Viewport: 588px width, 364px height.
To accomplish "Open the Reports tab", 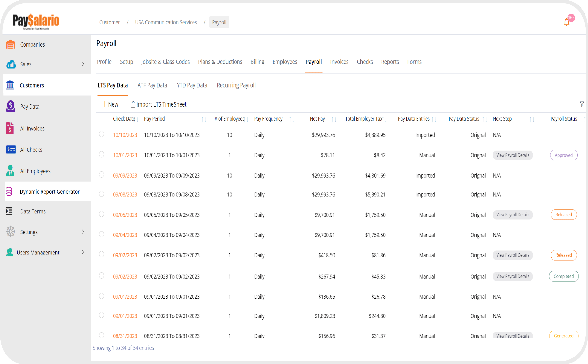I will pyautogui.click(x=390, y=62).
